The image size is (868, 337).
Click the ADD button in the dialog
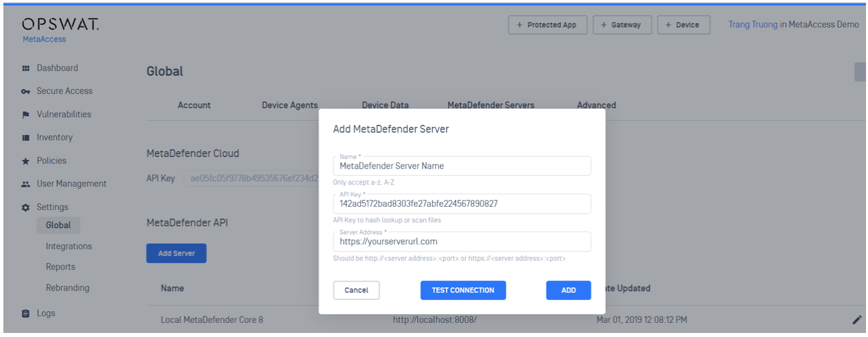tap(568, 291)
